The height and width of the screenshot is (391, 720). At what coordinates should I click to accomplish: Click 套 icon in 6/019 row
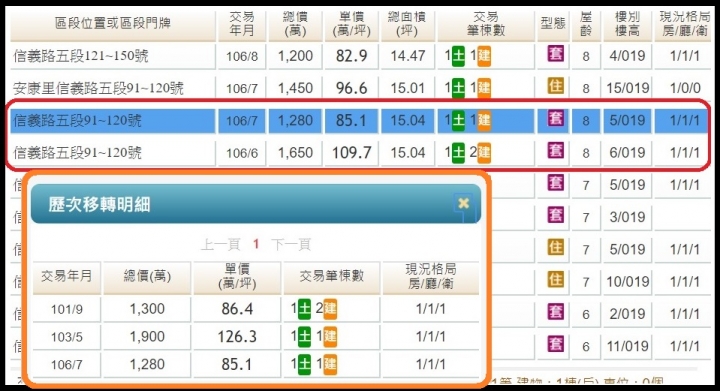556,151
